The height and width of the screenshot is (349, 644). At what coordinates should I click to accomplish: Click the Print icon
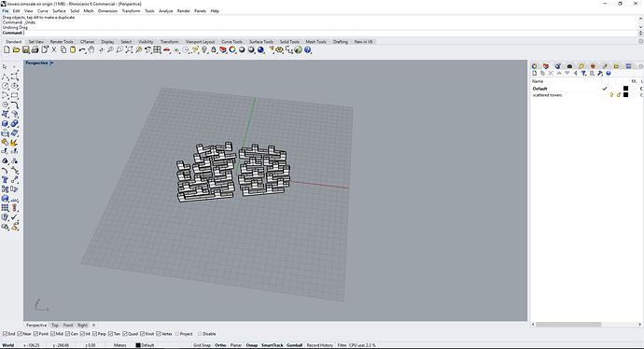pyautogui.click(x=35, y=49)
